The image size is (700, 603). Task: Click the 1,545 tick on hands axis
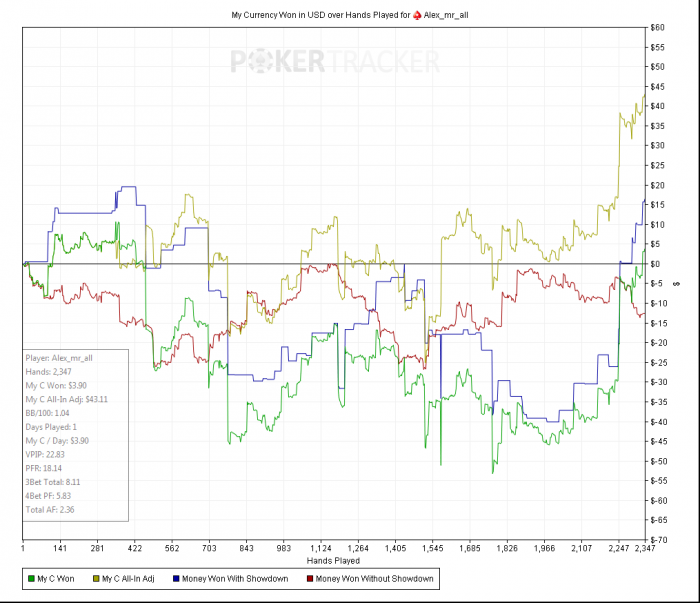point(433,548)
